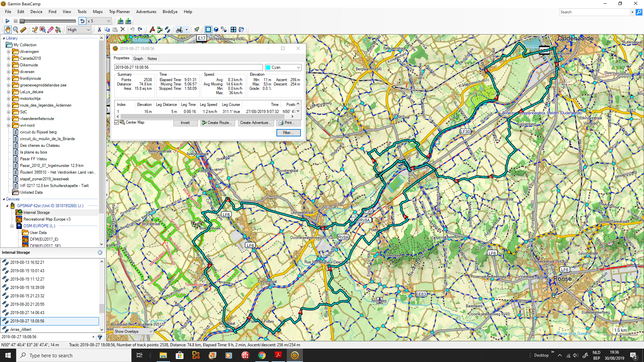Screen dimensions: 644x362
Task: Click the Delete X icon
Action: point(123,30)
